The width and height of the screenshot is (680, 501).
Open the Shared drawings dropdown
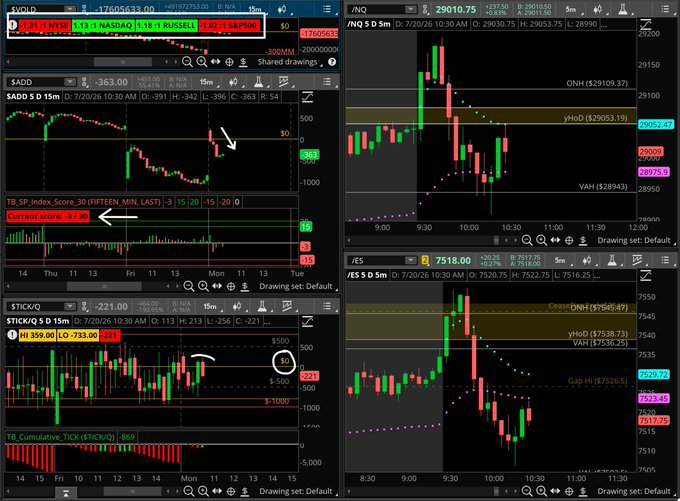(290, 62)
